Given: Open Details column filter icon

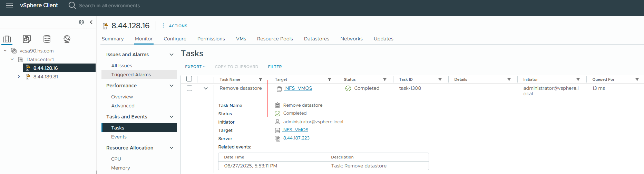Looking at the screenshot, I should click(509, 80).
